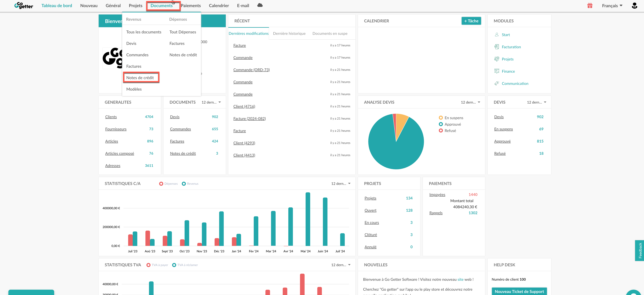Select Commandes under Revenus menu
The image size is (644, 295).
click(137, 55)
